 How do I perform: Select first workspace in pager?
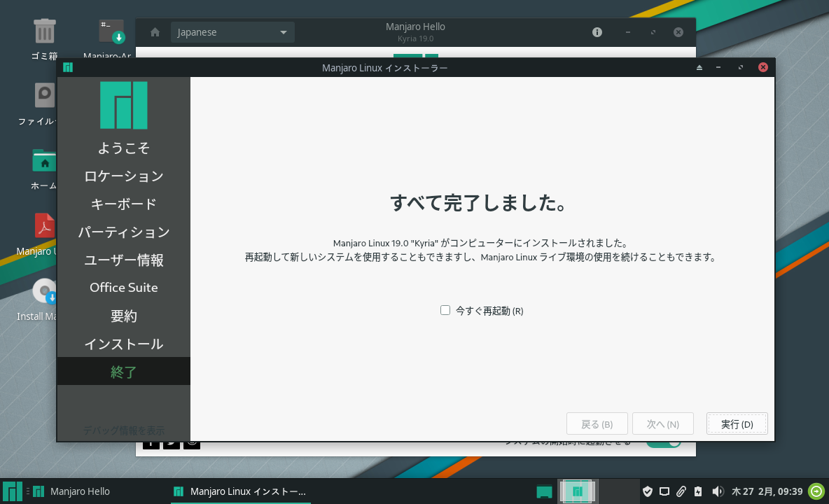tap(578, 491)
